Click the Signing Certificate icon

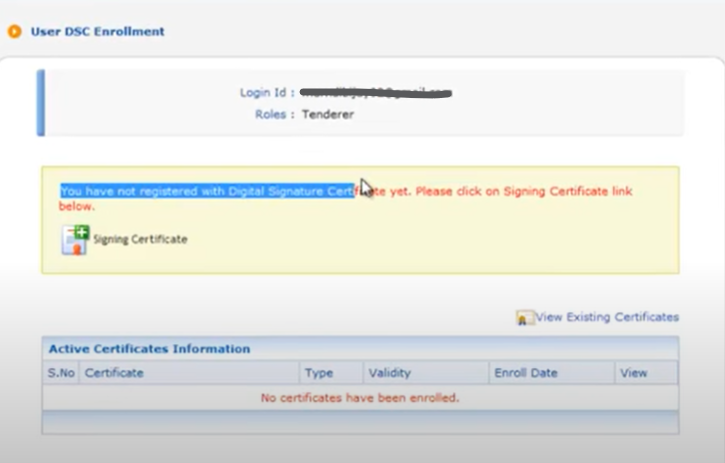click(75, 240)
